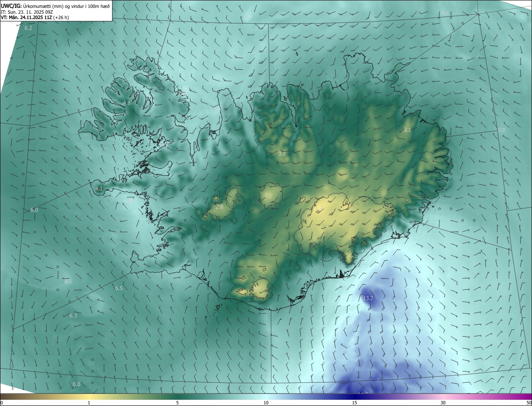Click the 2.2 value label on the ice cap

point(268,196)
